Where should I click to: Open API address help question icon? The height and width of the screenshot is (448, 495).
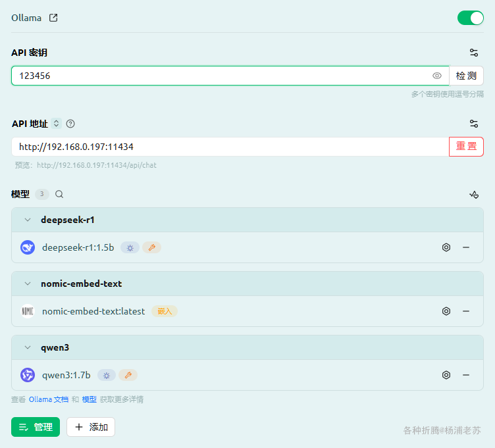[x=70, y=124]
